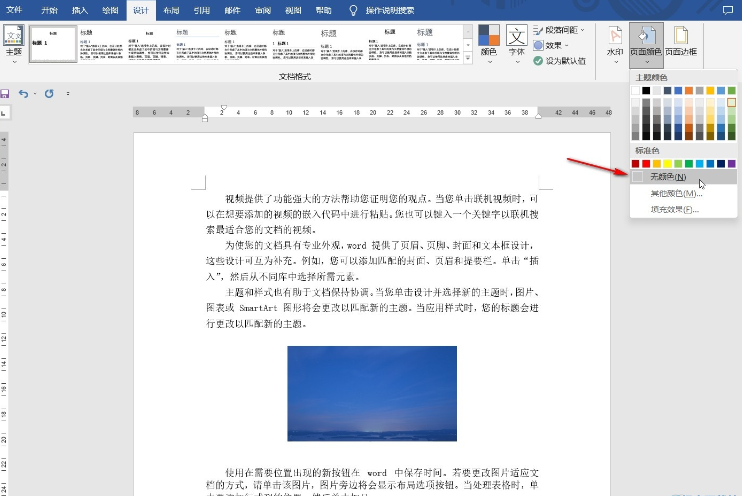This screenshot has width=742, height=496.
Task: Click the Undo arrow icon
Action: click(x=23, y=94)
